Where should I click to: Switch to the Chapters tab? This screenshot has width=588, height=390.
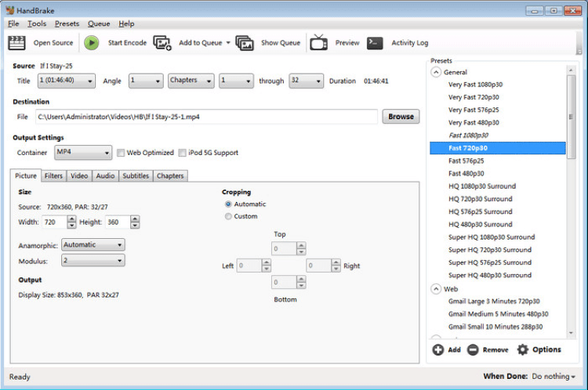coord(170,175)
